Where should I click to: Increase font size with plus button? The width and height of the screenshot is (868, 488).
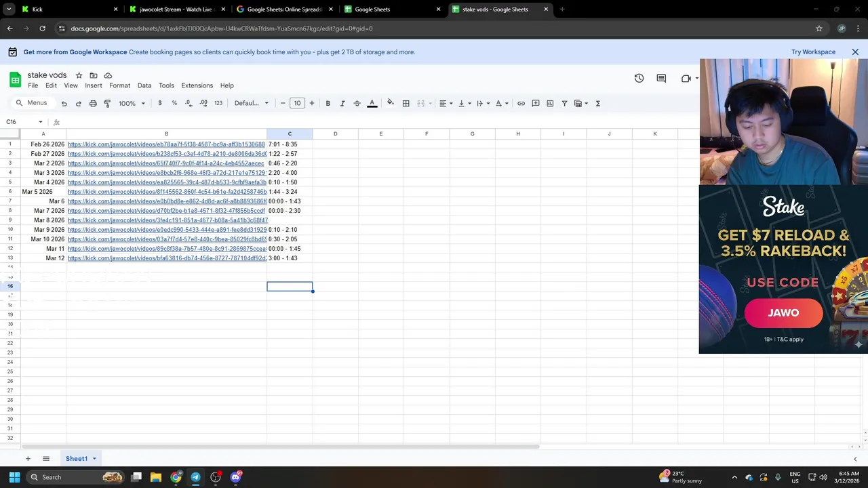311,103
